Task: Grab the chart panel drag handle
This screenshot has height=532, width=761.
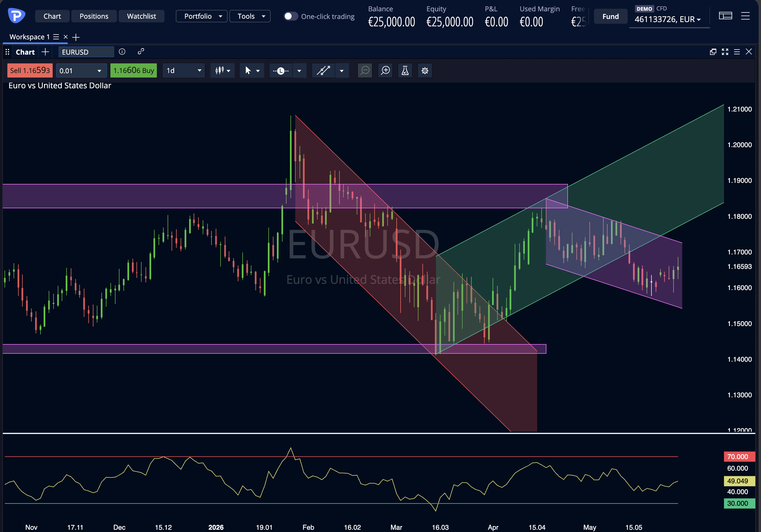Action: tap(7, 52)
